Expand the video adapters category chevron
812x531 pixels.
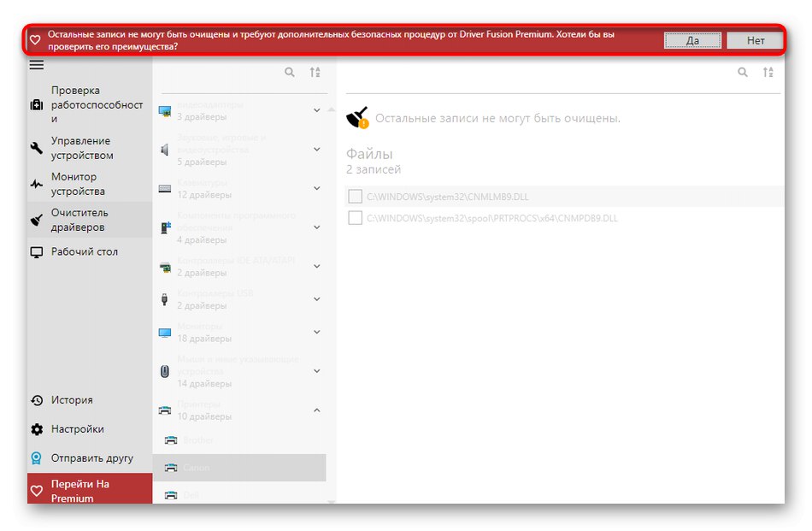pyautogui.click(x=317, y=110)
